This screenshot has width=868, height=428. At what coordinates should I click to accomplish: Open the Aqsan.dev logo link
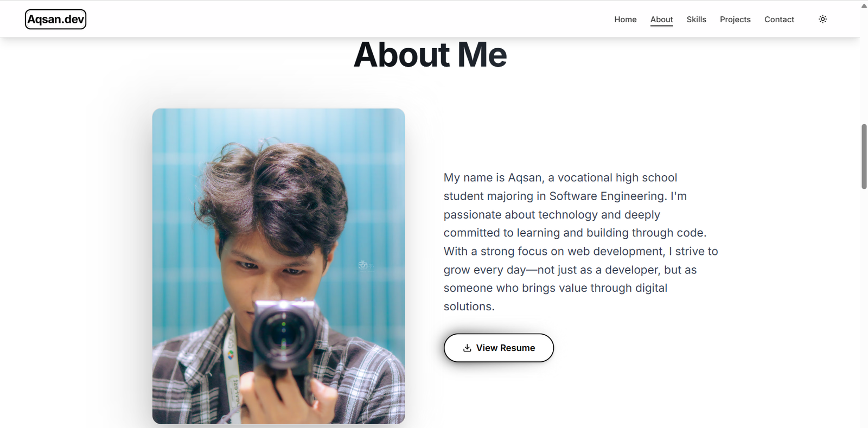click(56, 20)
